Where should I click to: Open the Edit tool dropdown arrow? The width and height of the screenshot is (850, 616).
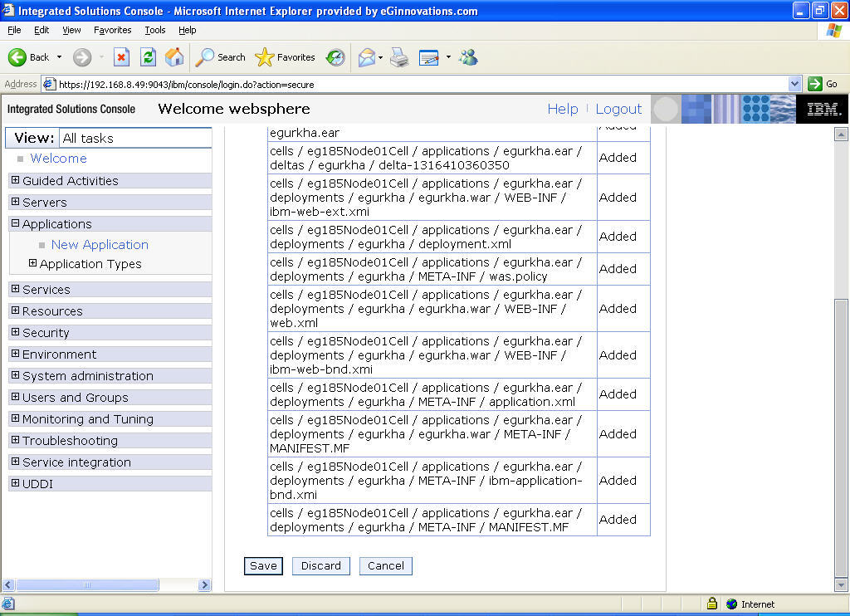[x=448, y=57]
